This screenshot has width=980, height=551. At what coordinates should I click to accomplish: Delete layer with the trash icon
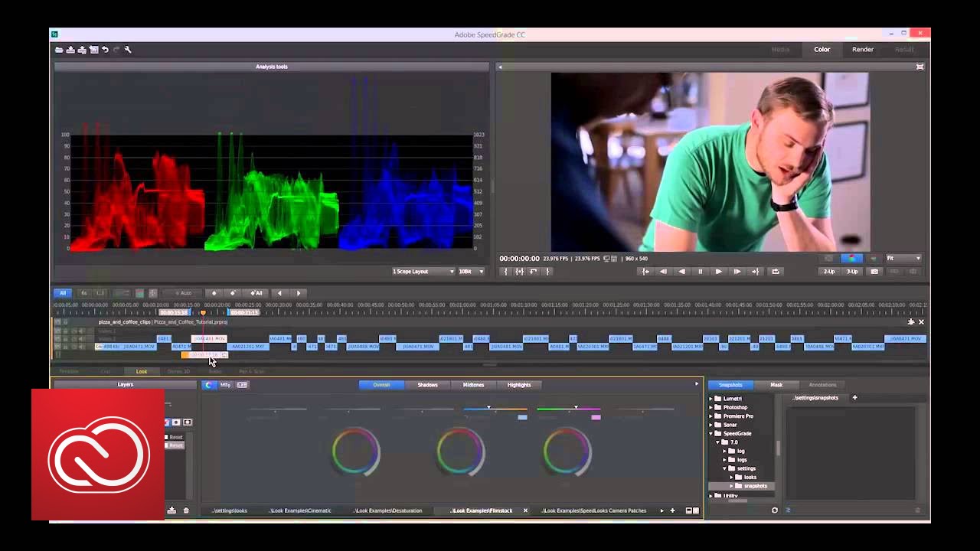[186, 510]
